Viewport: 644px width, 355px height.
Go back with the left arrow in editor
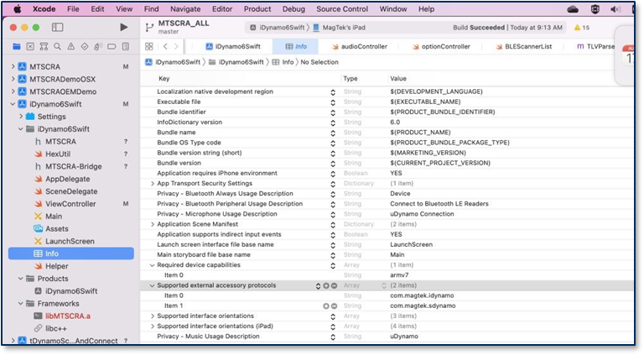[x=165, y=46]
